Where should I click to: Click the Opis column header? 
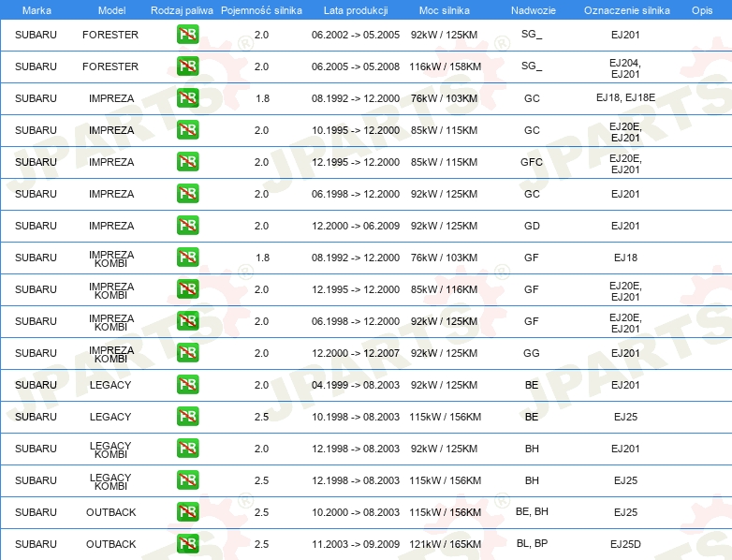tap(702, 10)
